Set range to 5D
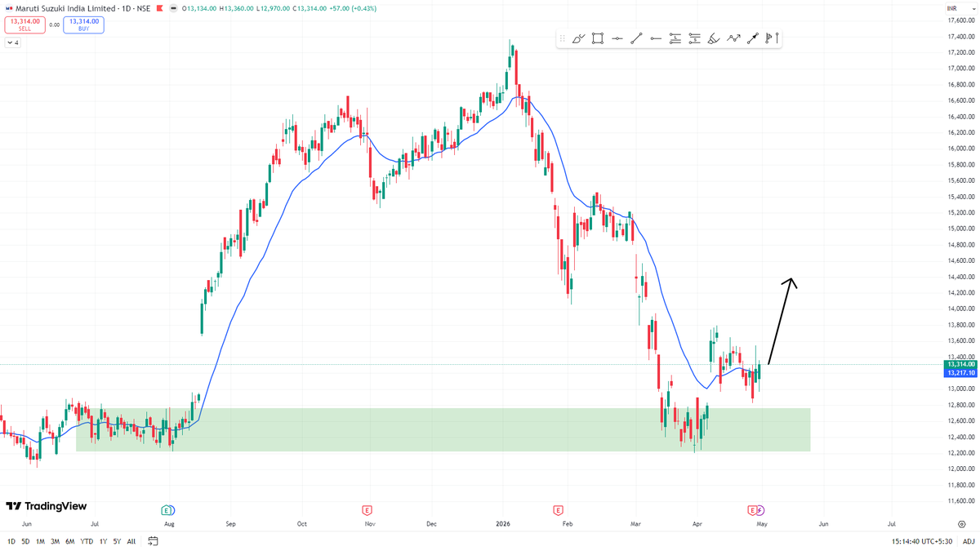The height and width of the screenshot is (551, 980). (25, 541)
